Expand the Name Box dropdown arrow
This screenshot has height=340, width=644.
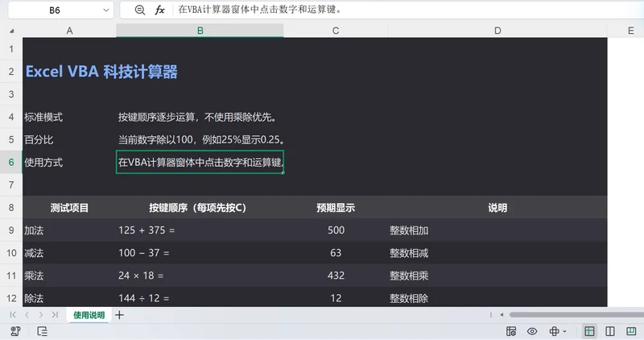[106, 10]
